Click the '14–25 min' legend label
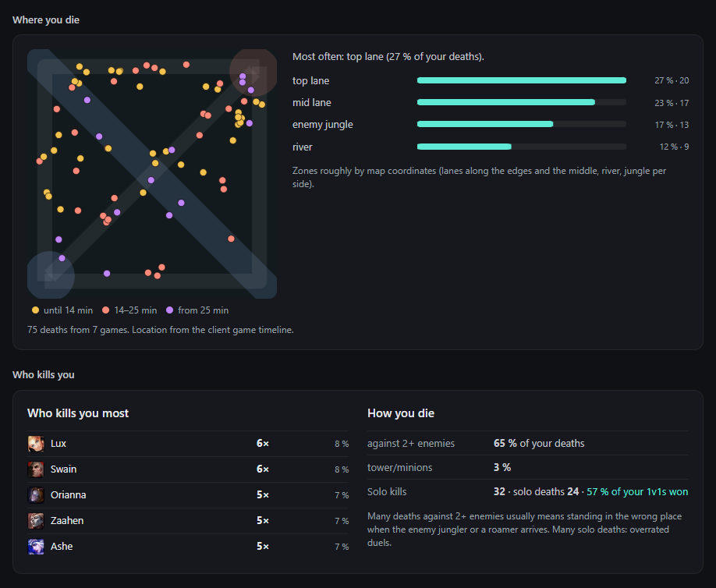716x588 pixels. (136, 310)
